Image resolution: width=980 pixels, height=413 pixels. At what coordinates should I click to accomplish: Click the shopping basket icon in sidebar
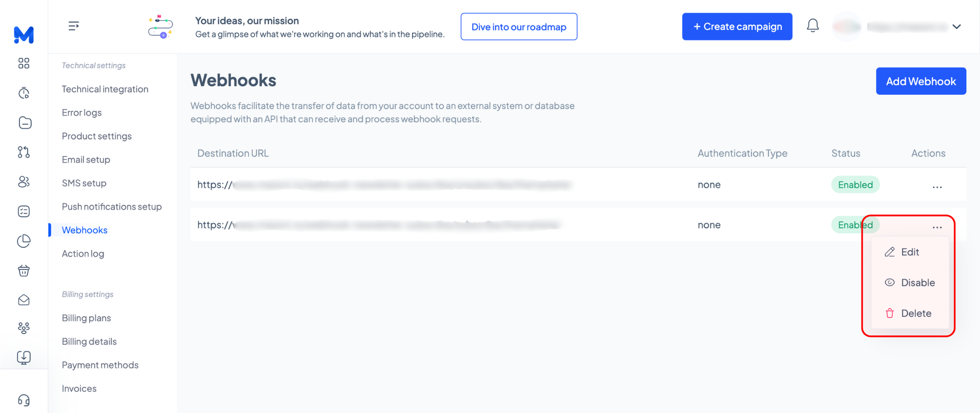(x=24, y=271)
